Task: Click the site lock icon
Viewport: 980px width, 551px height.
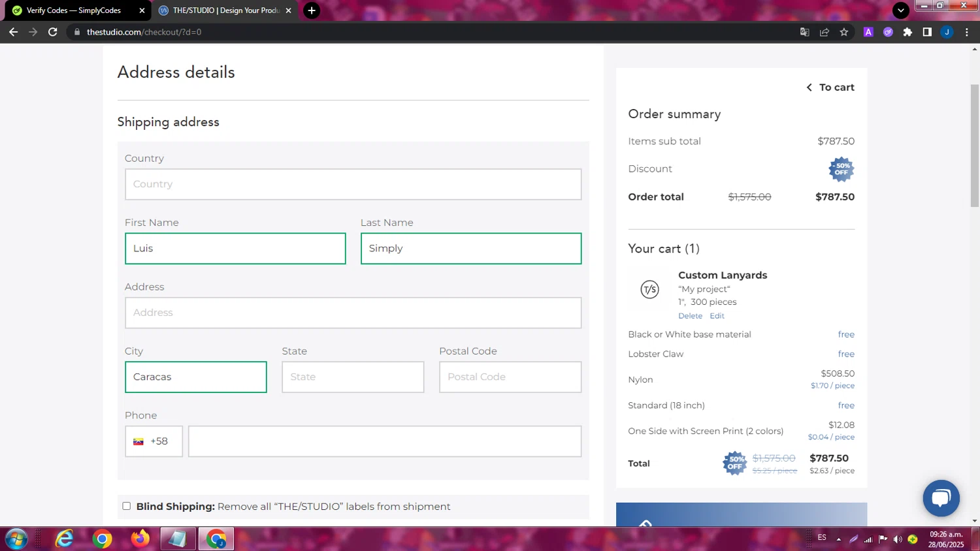Action: (x=77, y=32)
